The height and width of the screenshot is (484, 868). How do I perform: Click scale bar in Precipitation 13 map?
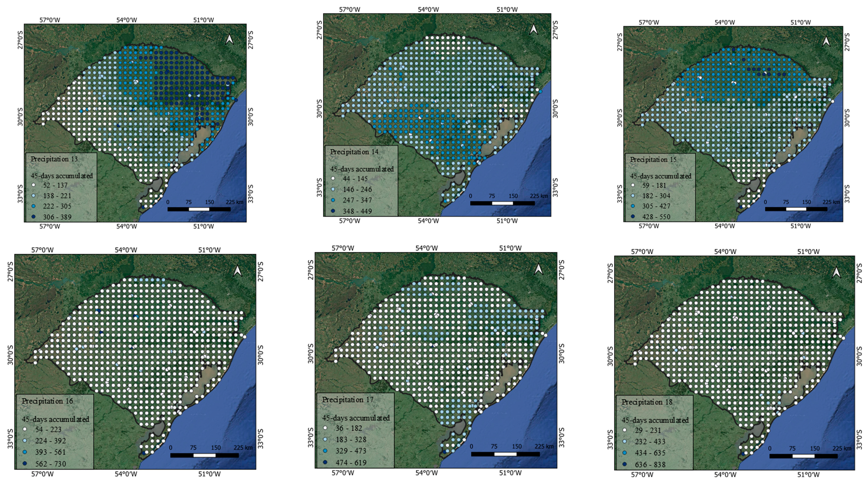tap(199, 209)
